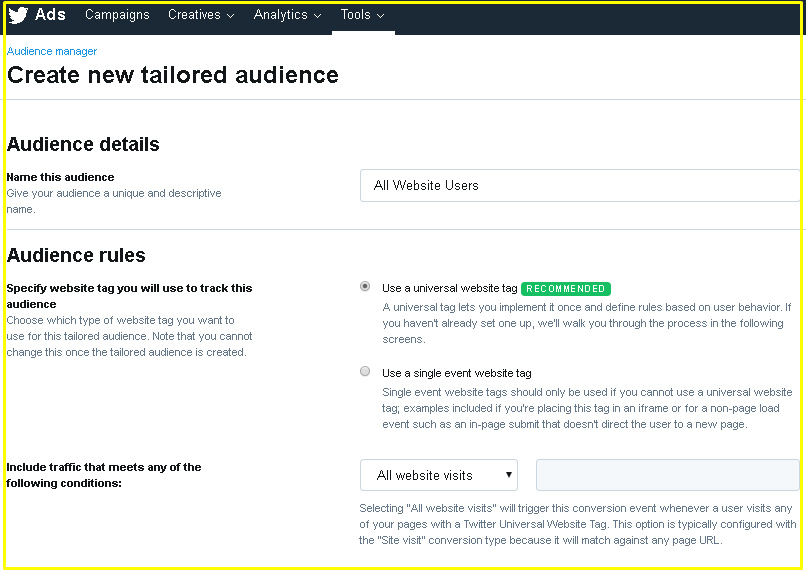Viewport: 806px width, 572px height.
Task: Click the green RECOMMENDED badge
Action: [565, 289]
